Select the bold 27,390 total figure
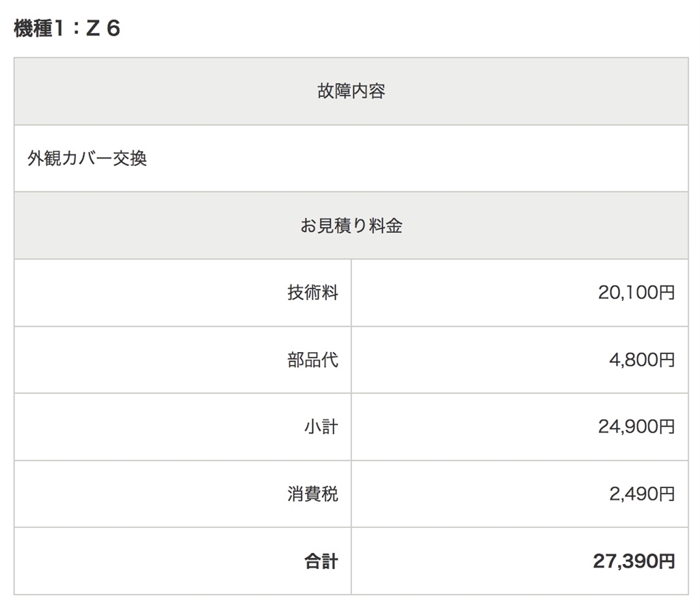The height and width of the screenshot is (616, 700). pos(625,561)
